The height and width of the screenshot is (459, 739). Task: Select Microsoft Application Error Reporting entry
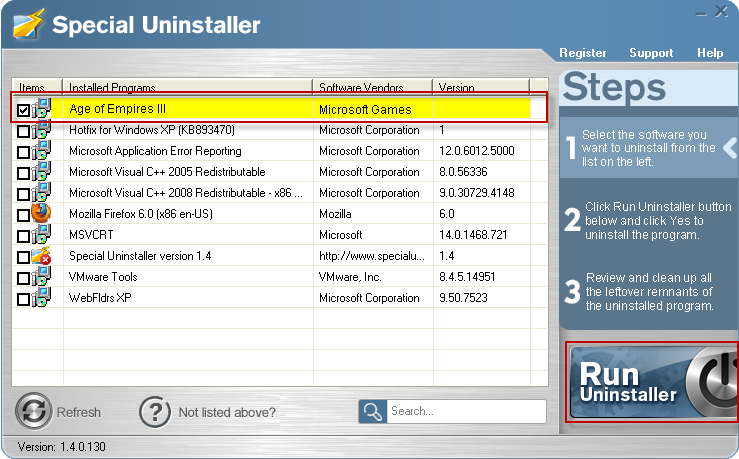click(x=155, y=151)
